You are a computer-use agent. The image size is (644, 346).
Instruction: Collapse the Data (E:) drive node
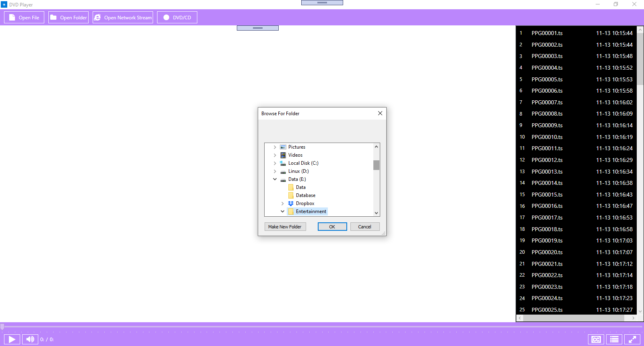[x=275, y=179]
